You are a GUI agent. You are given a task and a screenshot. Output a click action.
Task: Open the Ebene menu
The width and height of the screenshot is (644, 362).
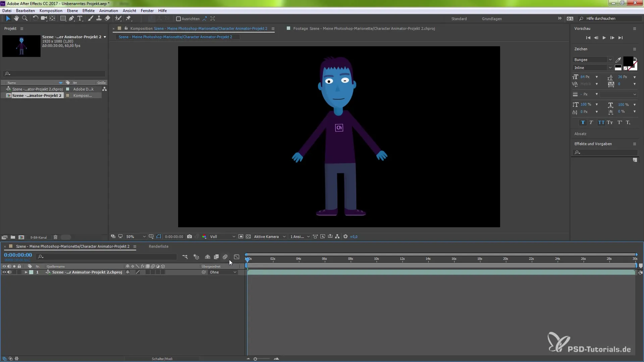72,11
